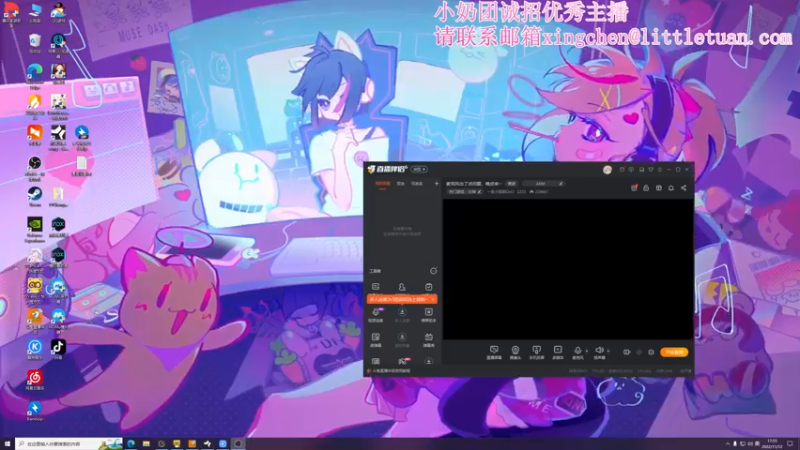This screenshot has height=450, width=800.
Task: Close the orange tooltip banner
Action: coord(433,299)
